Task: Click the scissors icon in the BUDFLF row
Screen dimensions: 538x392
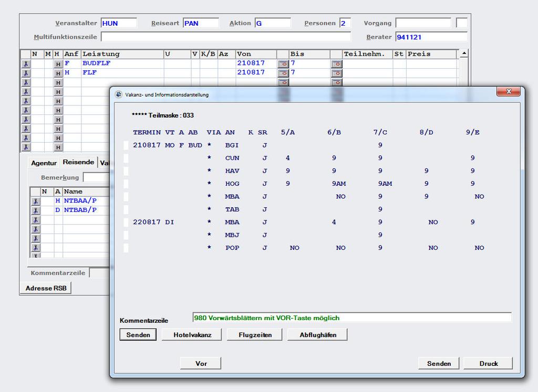Action: pos(26,63)
